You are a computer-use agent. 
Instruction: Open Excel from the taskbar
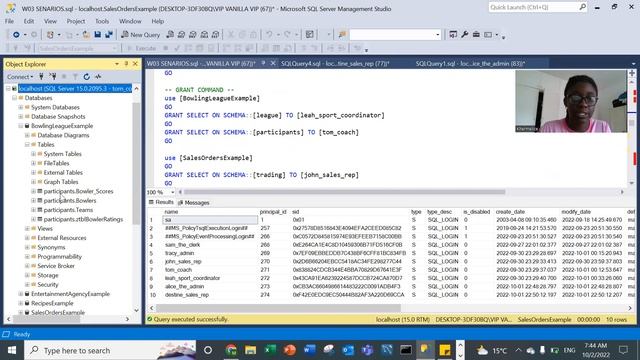[270, 350]
